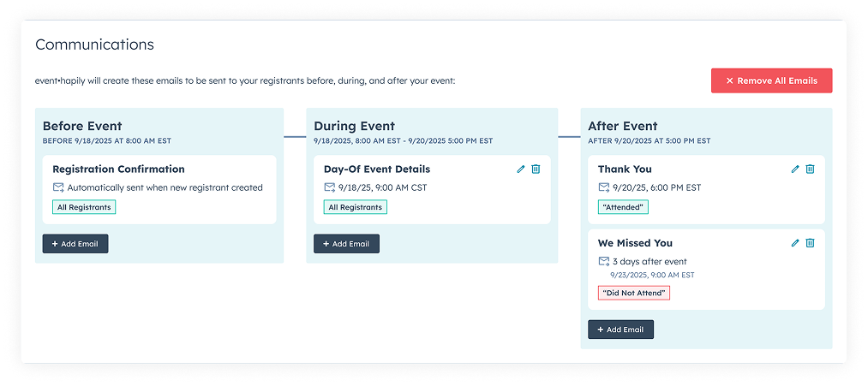The height and width of the screenshot is (386, 868).
Task: Click the Registration Confirmation envelope icon
Action: [x=58, y=187]
